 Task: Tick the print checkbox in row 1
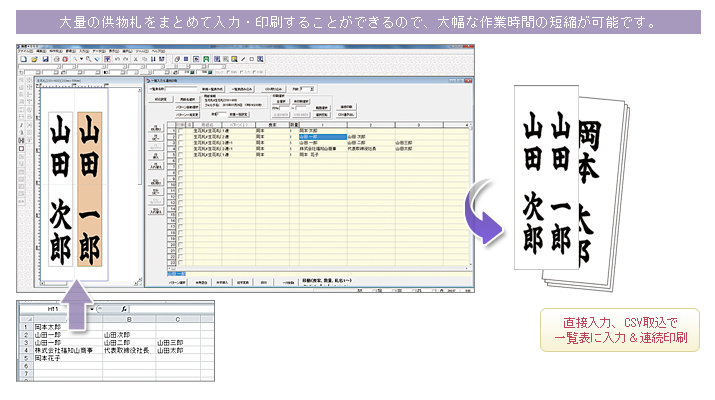click(180, 130)
